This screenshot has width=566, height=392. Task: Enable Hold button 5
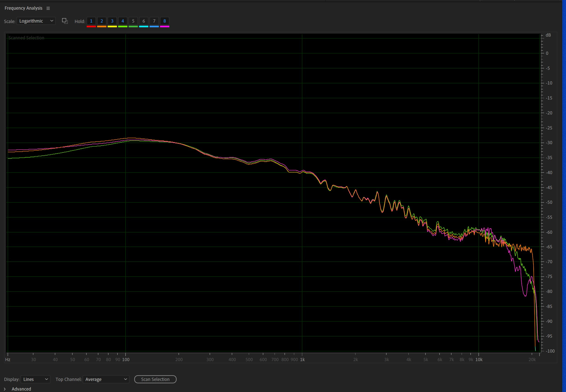pyautogui.click(x=133, y=21)
